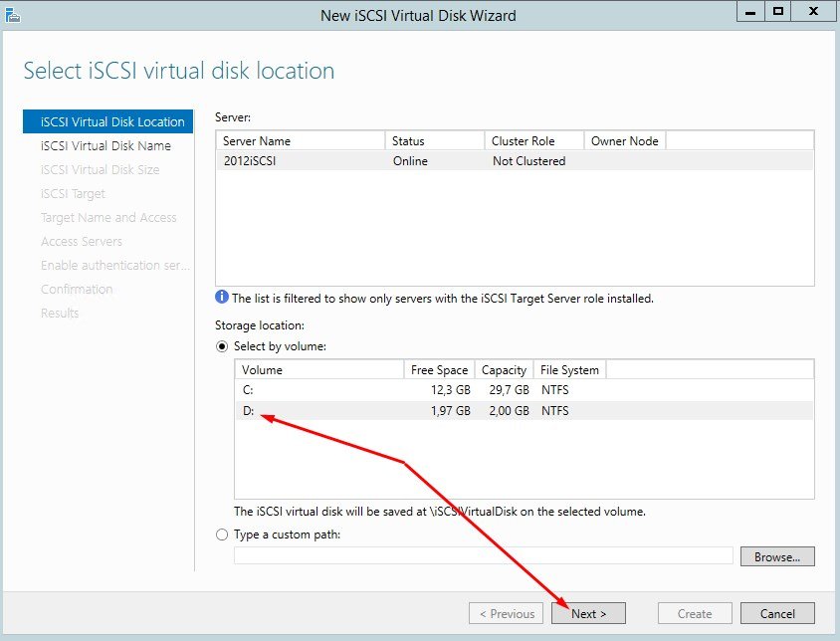The width and height of the screenshot is (840, 641).
Task: Open iSCSI Virtual Disk Location step
Action: tap(111, 121)
